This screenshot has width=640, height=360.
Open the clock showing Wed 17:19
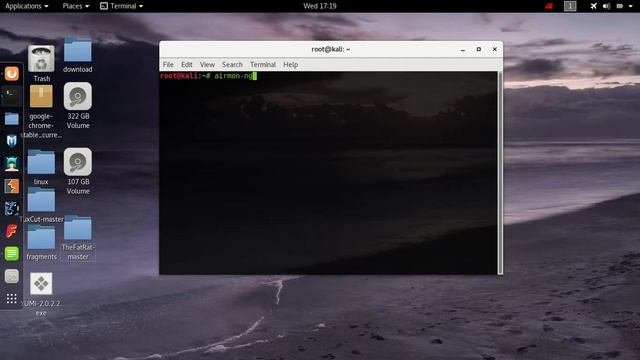320,6
